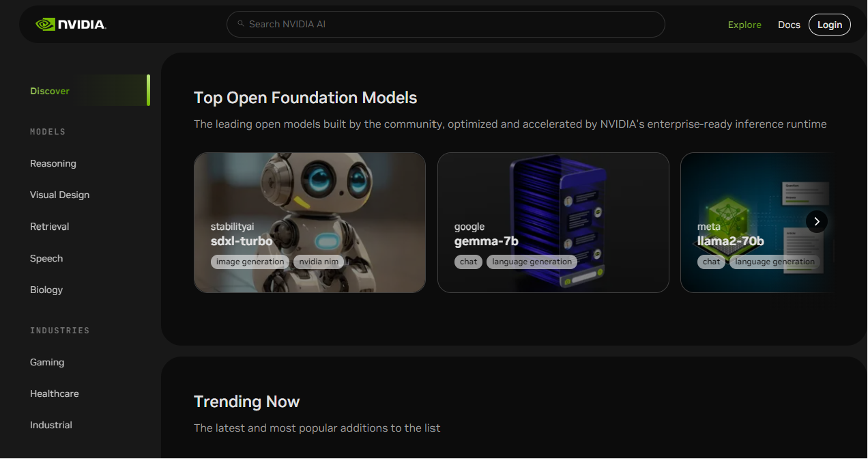The height and width of the screenshot is (459, 868).
Task: Click the search magnifier icon
Action: 241,24
